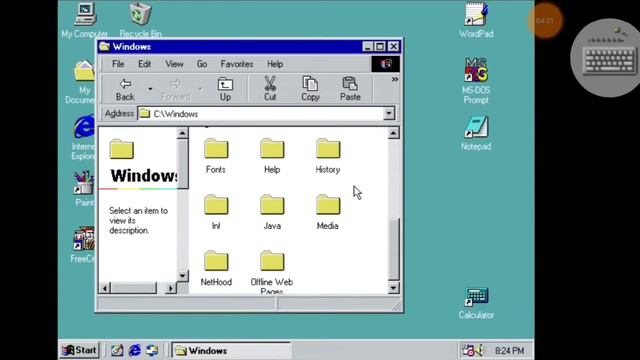Select FreeCell desktop shortcut
This screenshot has height=360, width=640.
click(83, 245)
